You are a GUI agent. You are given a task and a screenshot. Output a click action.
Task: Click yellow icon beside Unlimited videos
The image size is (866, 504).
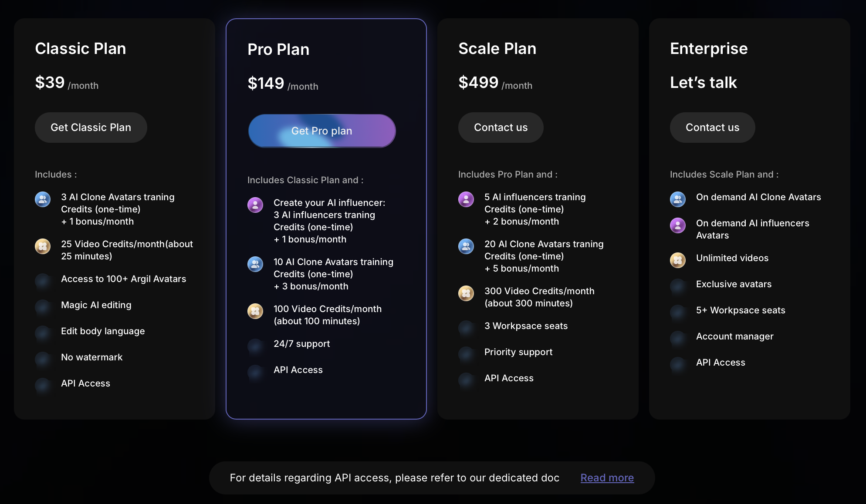click(678, 260)
